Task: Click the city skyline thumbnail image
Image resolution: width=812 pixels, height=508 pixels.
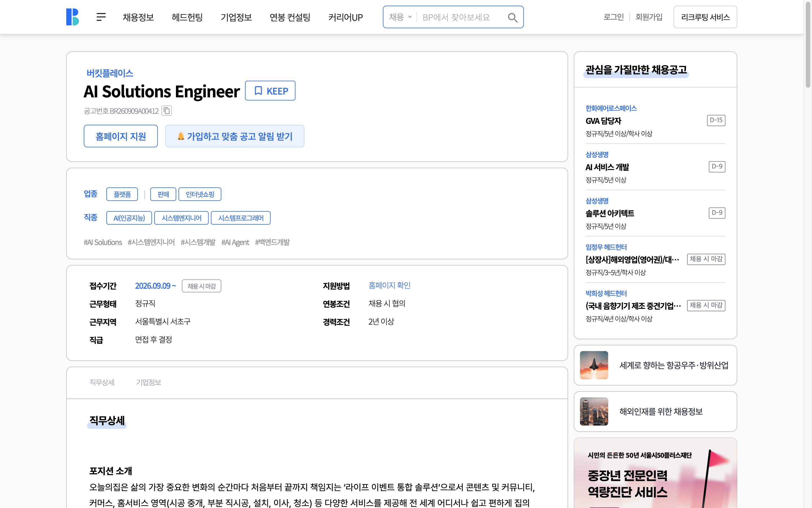Action: pyautogui.click(x=593, y=411)
